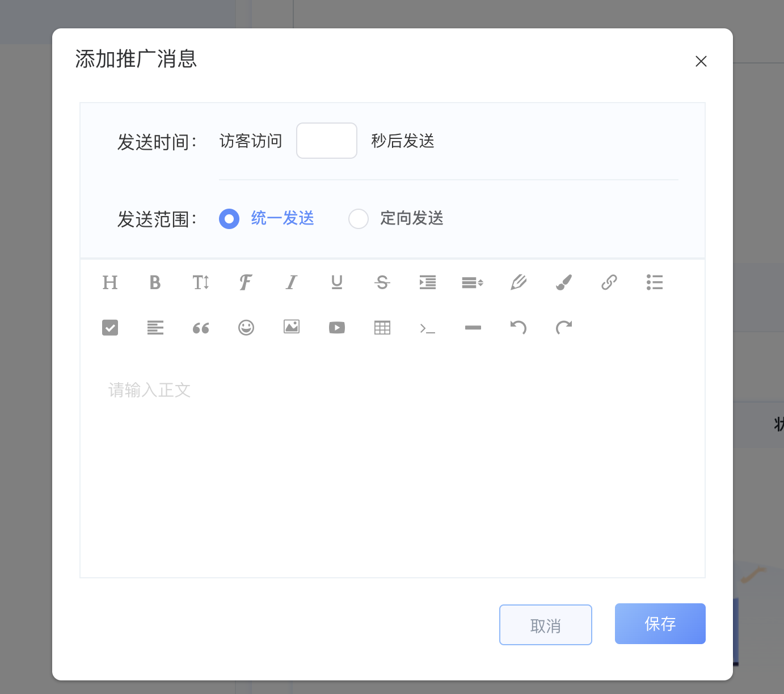Insert an image into the message
784x694 pixels.
coord(291,327)
